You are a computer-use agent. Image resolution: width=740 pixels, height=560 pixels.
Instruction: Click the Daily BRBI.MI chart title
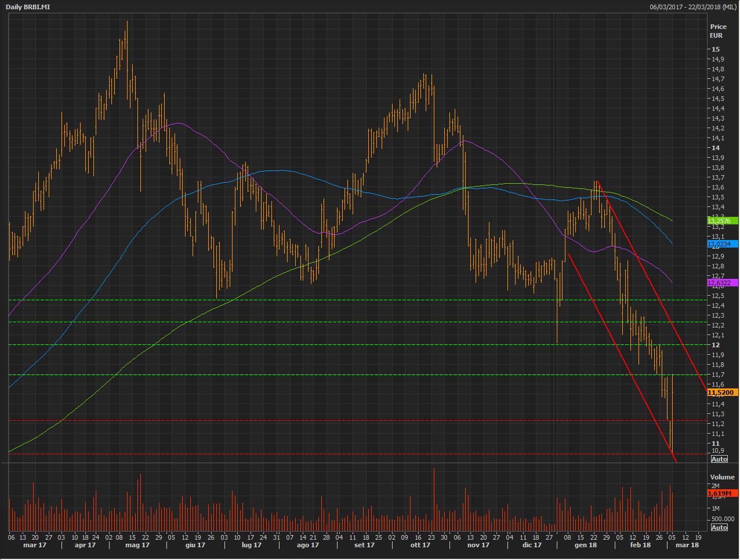(28, 7)
